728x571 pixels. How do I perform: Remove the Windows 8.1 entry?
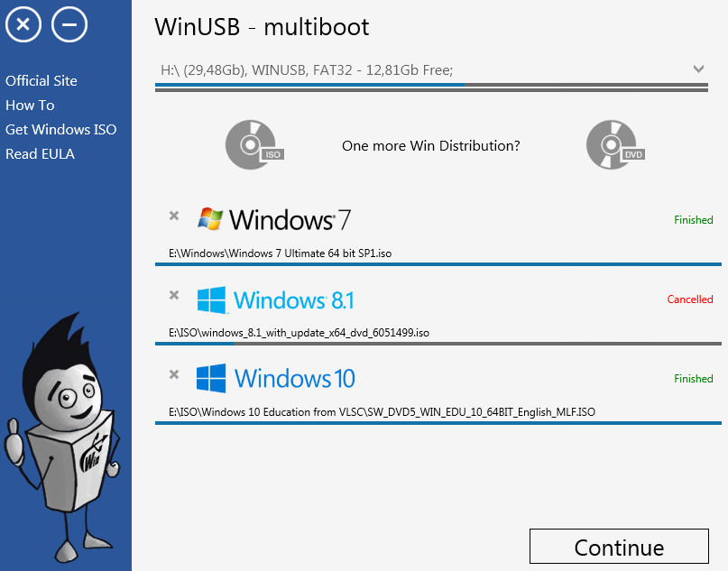click(174, 295)
